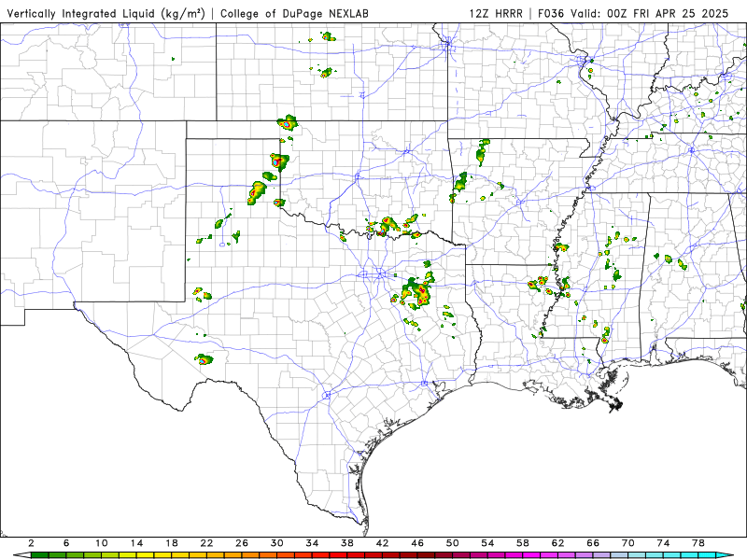Click the '12Z HRRR' model run label
This screenshot has width=747, height=560.
(x=496, y=14)
